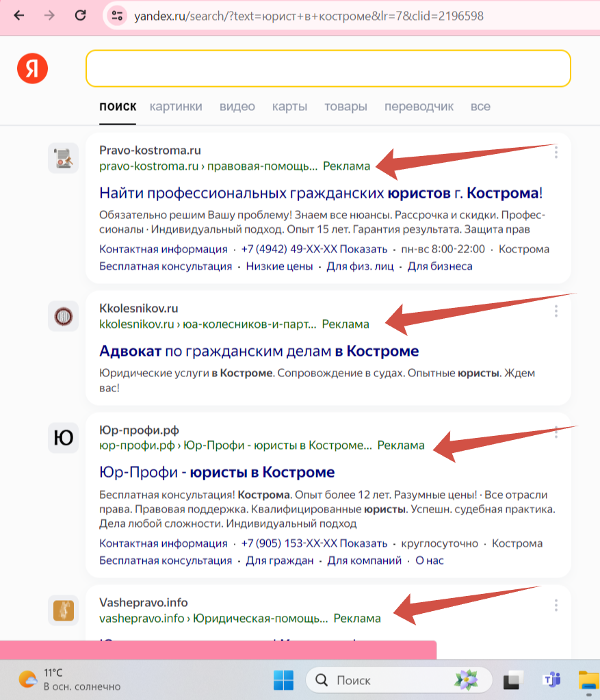
Task: Click the Юр-профи.рф favicon
Action: 63,438
